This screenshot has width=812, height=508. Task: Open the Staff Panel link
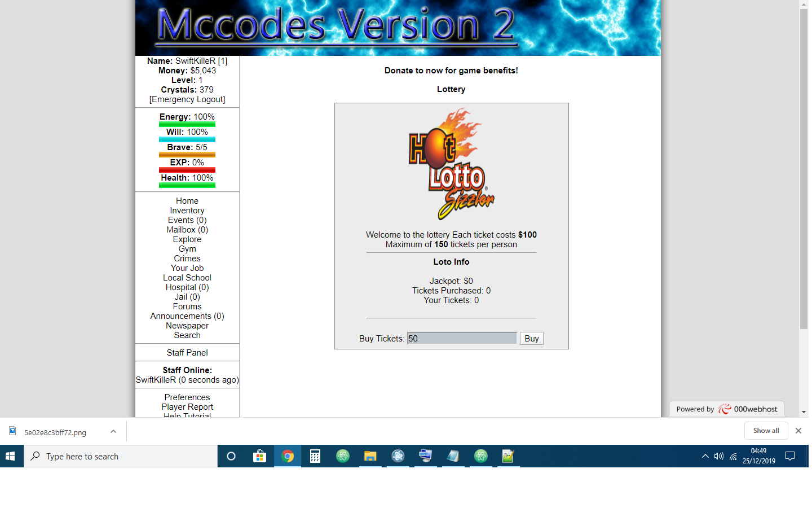point(187,353)
